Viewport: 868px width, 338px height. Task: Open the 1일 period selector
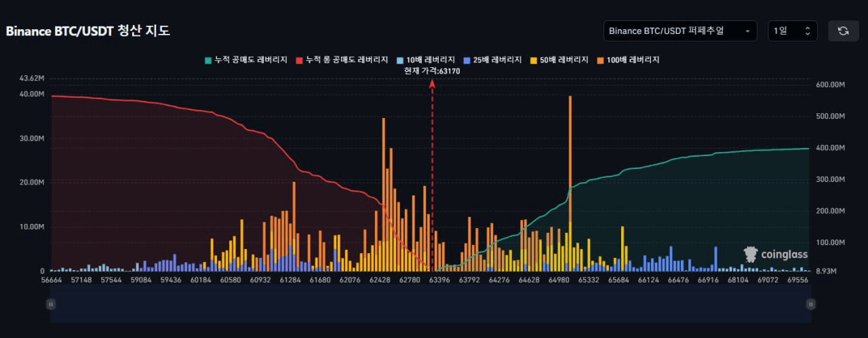793,31
